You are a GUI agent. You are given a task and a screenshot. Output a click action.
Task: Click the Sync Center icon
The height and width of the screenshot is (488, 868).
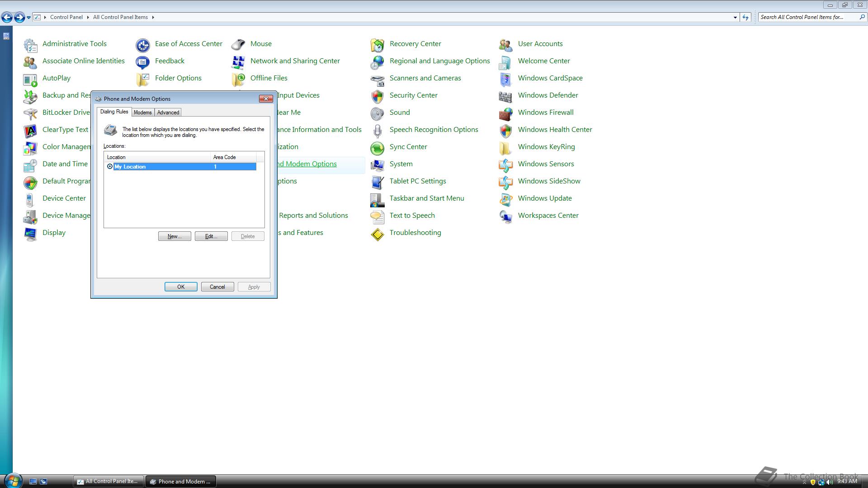(377, 148)
